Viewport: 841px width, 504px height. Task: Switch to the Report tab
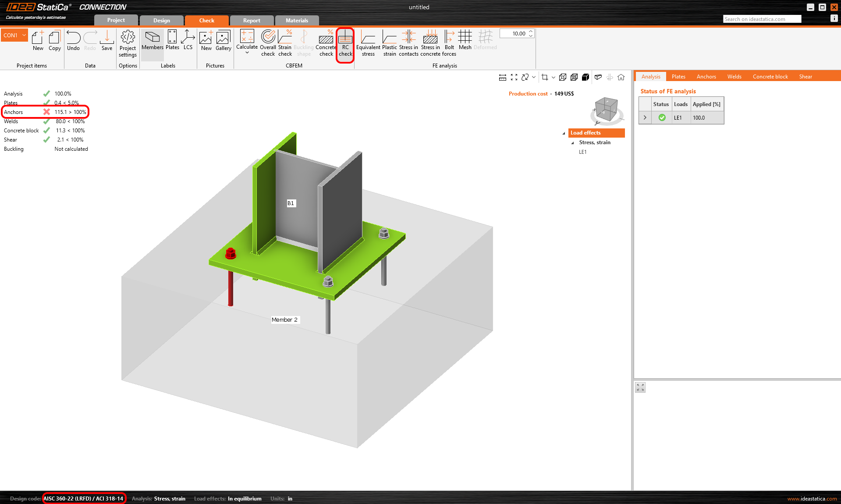252,20
